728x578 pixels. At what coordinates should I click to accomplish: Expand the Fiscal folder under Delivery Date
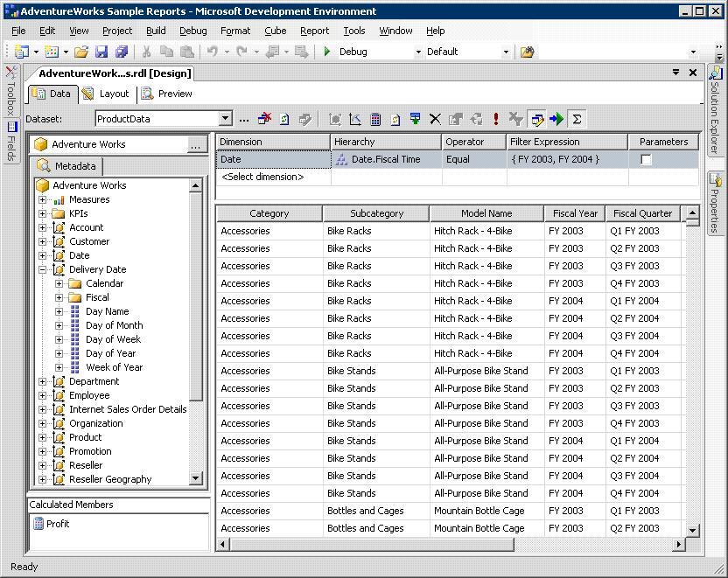[x=59, y=297]
